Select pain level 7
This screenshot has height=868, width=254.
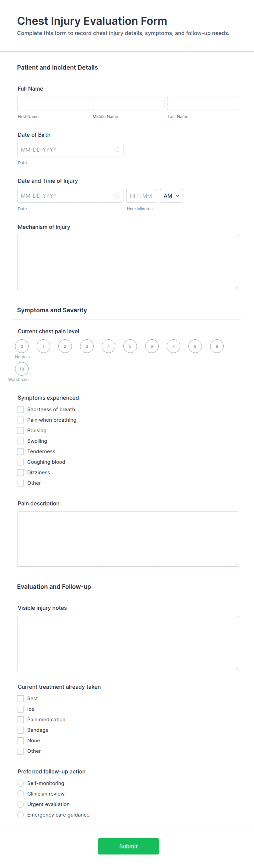173,346
